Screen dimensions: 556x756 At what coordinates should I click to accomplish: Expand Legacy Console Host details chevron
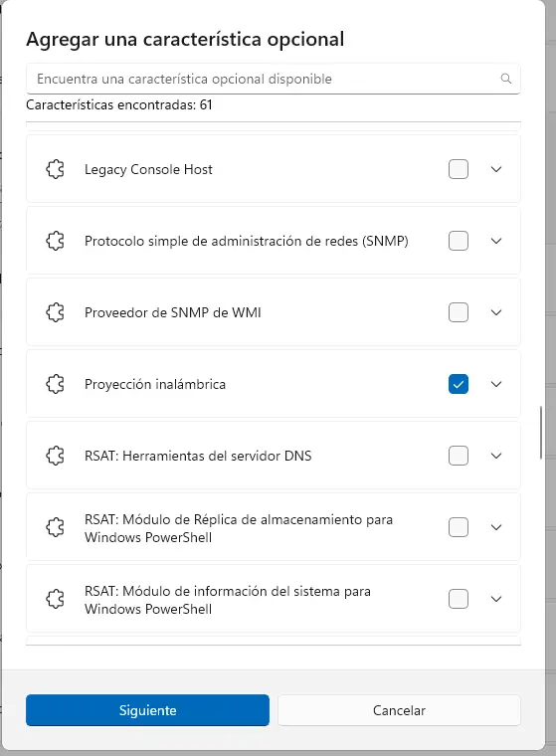click(x=496, y=169)
